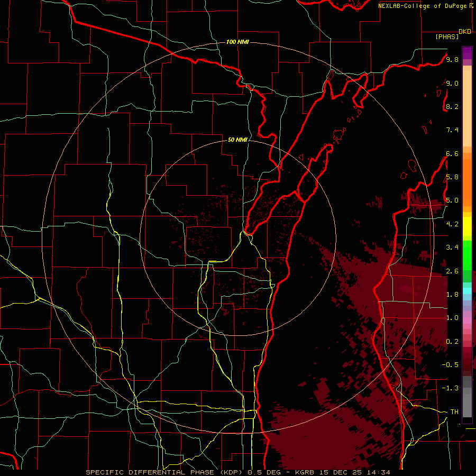This screenshot has width=476, height=476.
Task: Click the 50 NMI range ring label
Action: tap(237, 140)
